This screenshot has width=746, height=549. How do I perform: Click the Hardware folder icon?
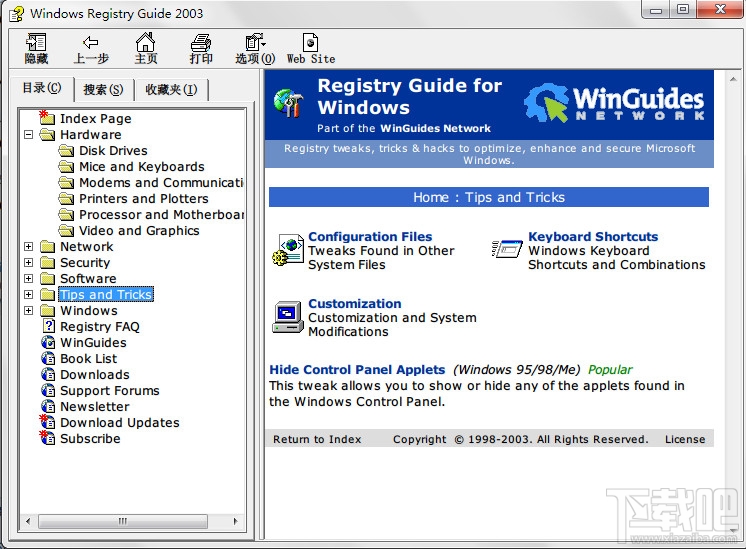(48, 135)
